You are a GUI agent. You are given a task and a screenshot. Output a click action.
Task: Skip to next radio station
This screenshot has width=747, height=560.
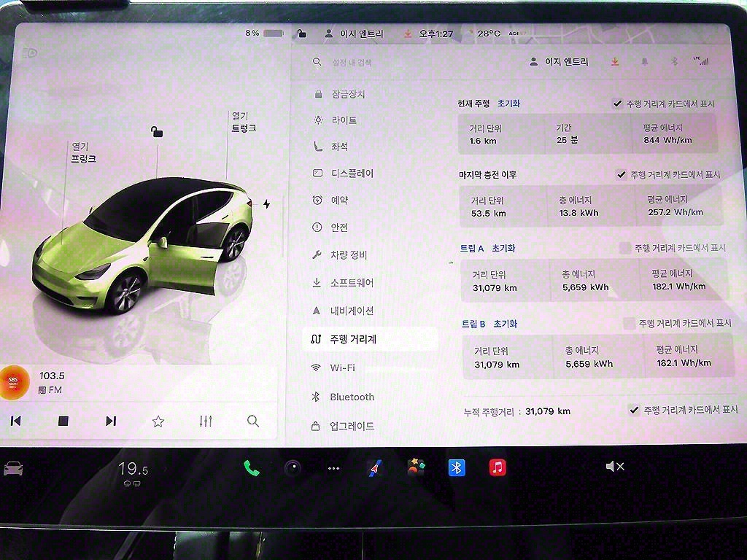point(111,421)
